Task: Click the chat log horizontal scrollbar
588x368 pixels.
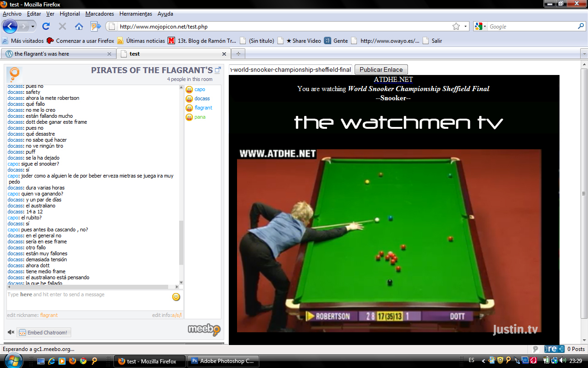Action: (x=92, y=287)
